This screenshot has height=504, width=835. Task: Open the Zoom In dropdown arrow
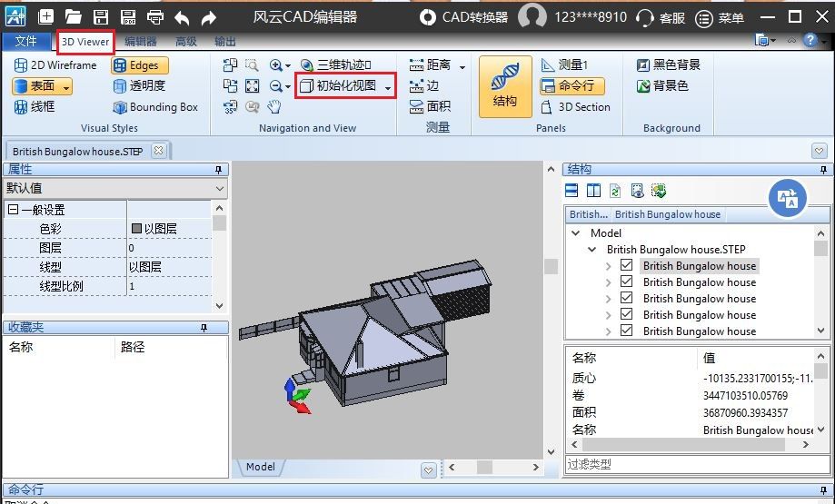click(x=288, y=66)
